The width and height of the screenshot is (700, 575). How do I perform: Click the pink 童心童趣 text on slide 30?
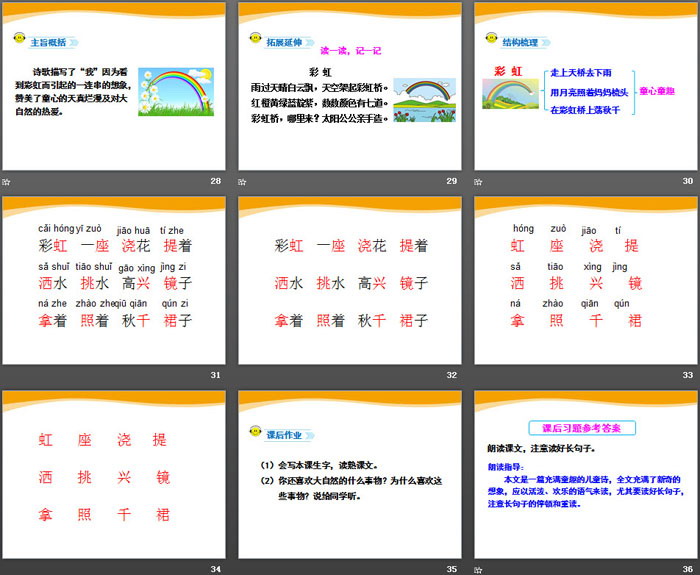[x=657, y=91]
